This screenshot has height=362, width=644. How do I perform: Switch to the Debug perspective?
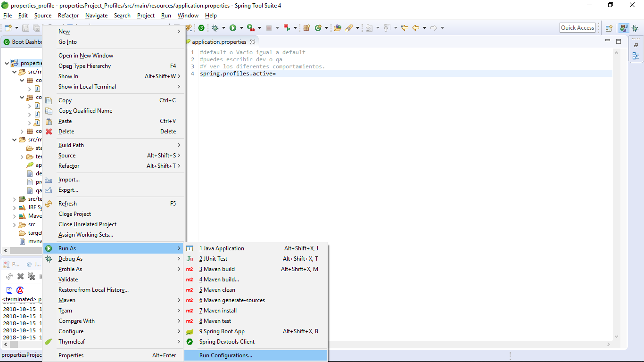[x=635, y=28]
